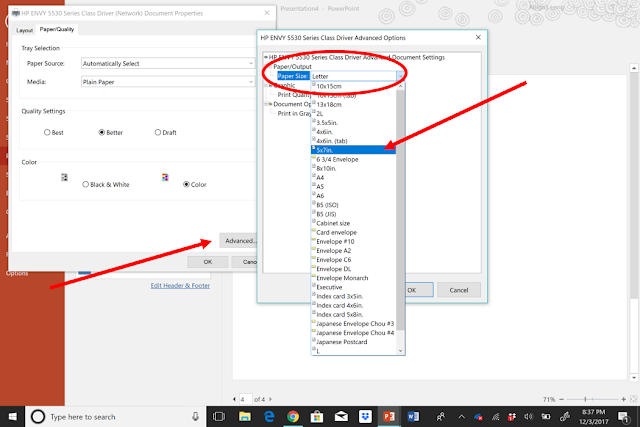This screenshot has height=427, width=640.
Task: Click zoom in plus button
Action: (x=623, y=399)
